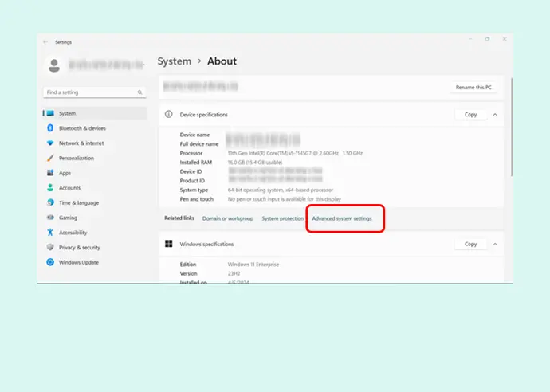Go to Network & internet settings

click(94, 143)
